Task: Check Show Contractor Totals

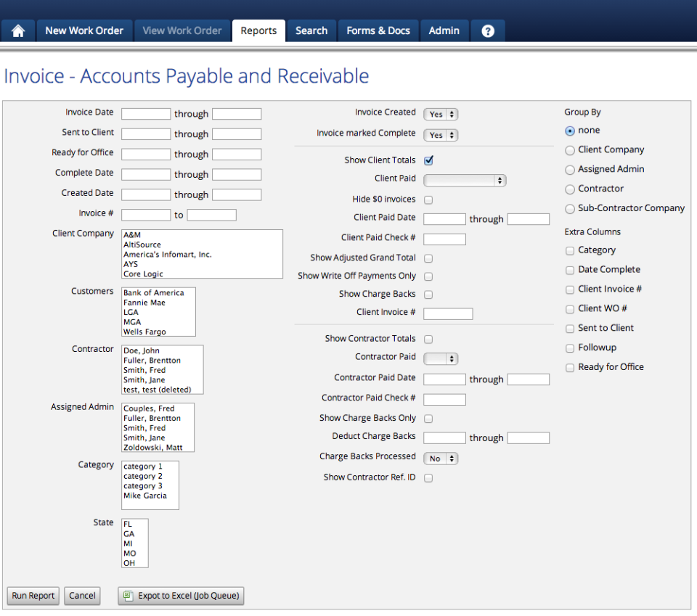Action: click(x=427, y=338)
